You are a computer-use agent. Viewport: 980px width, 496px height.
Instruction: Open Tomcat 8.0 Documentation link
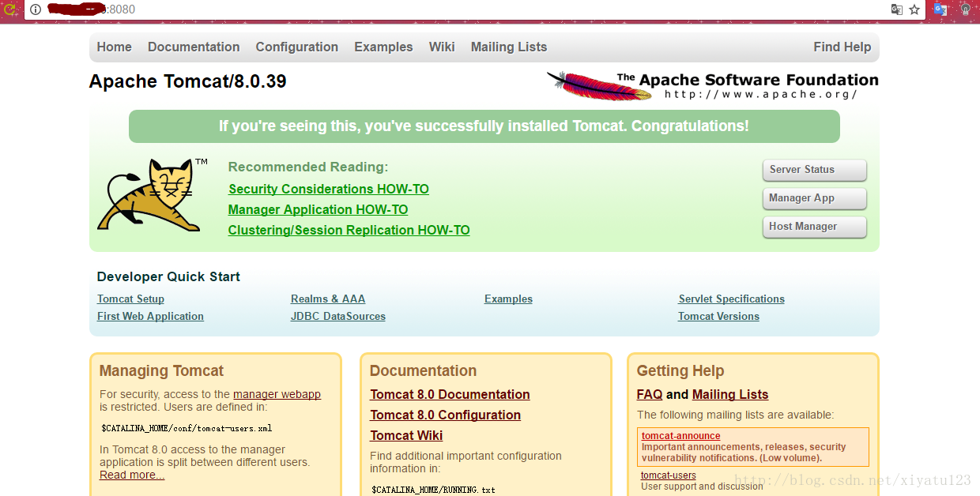pyautogui.click(x=450, y=394)
